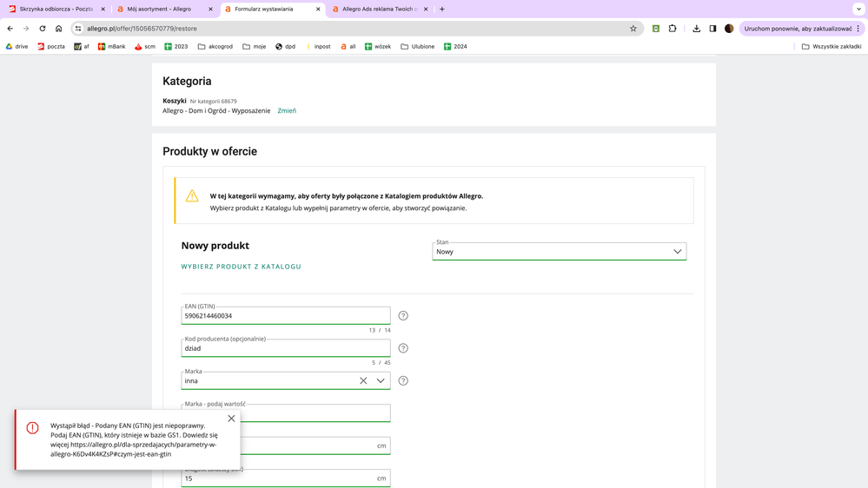The width and height of the screenshot is (868, 488).
Task: Open the mBank bookmark
Action: 111,46
